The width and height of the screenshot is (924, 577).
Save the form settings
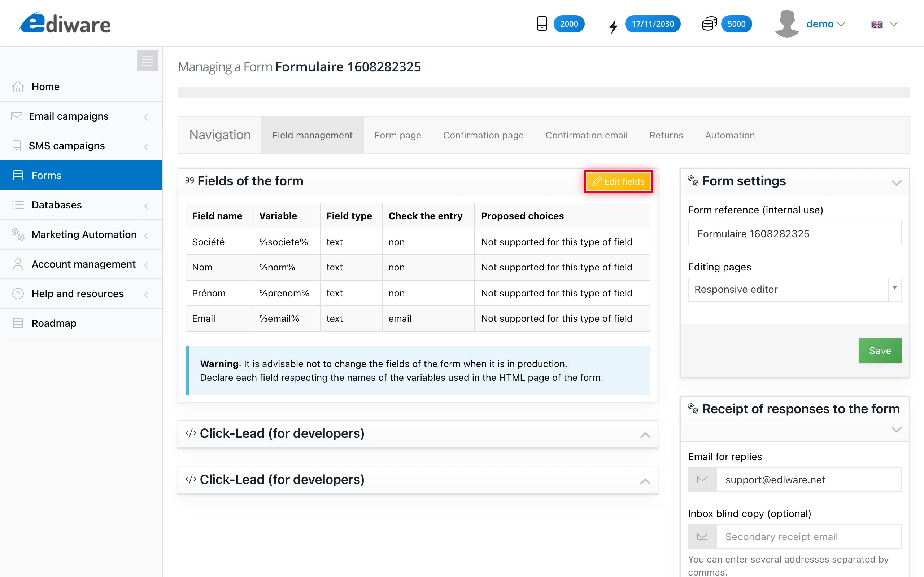click(x=880, y=350)
